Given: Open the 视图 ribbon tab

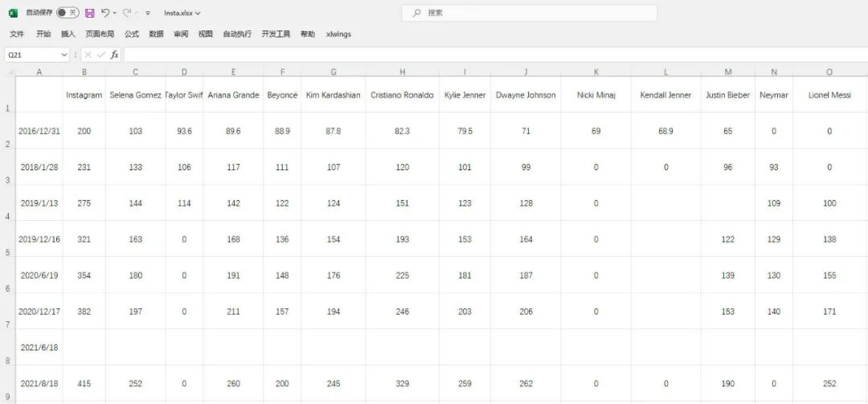Looking at the screenshot, I should pyautogui.click(x=206, y=35).
